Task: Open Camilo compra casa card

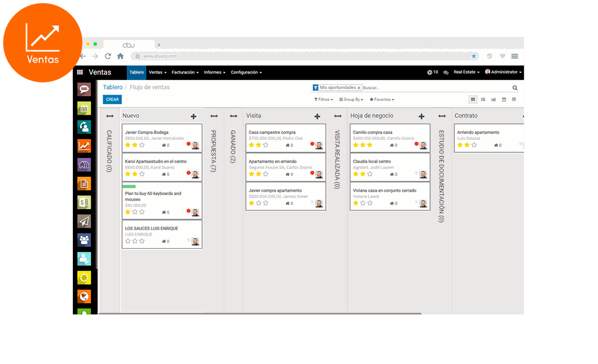Action: pyautogui.click(x=390, y=137)
